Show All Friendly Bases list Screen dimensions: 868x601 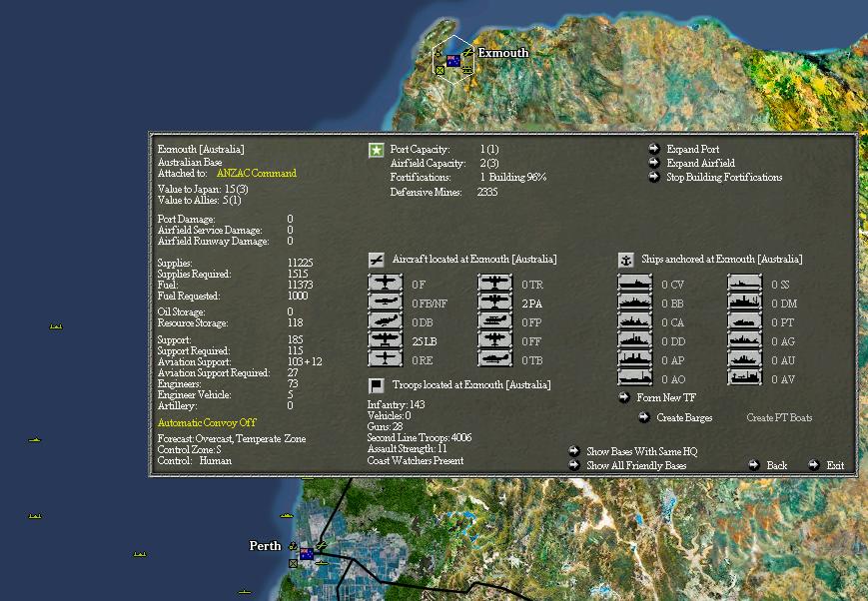point(635,466)
